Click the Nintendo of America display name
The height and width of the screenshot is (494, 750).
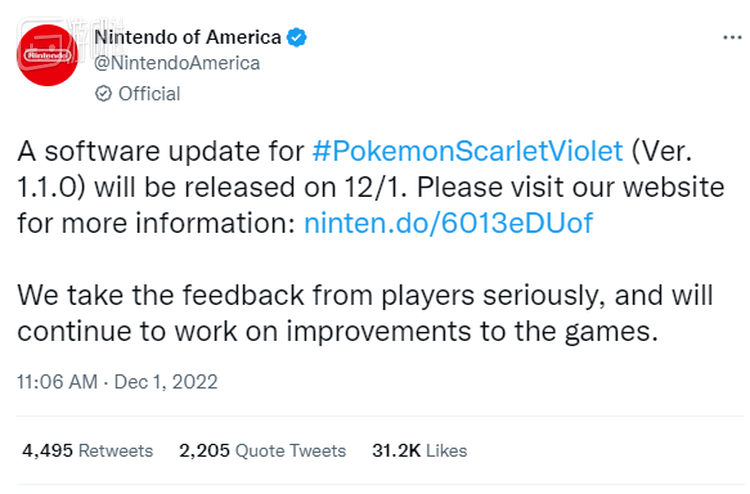[187, 38]
